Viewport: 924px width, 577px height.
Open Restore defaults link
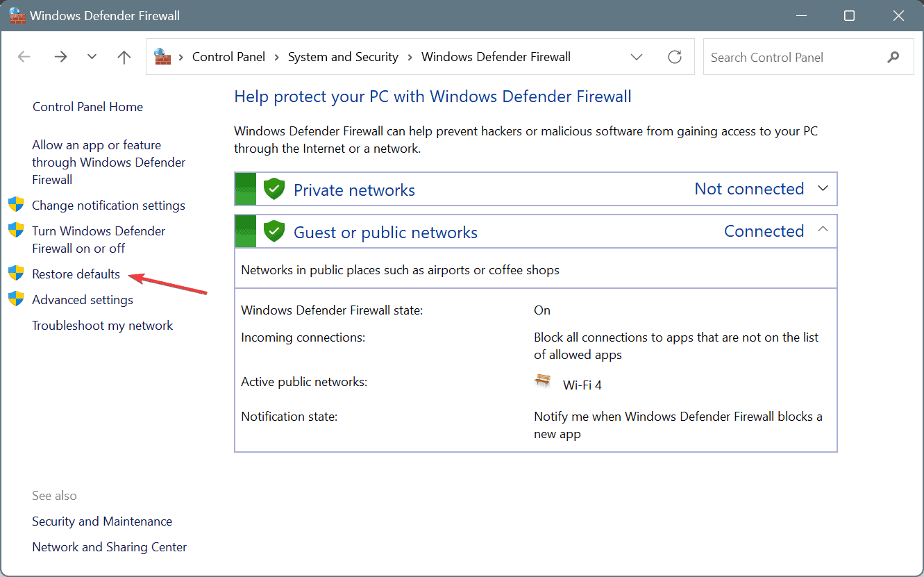76,274
